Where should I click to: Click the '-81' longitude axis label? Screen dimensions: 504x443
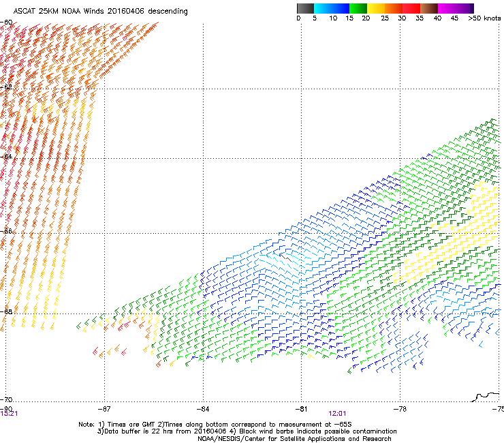[301, 409]
